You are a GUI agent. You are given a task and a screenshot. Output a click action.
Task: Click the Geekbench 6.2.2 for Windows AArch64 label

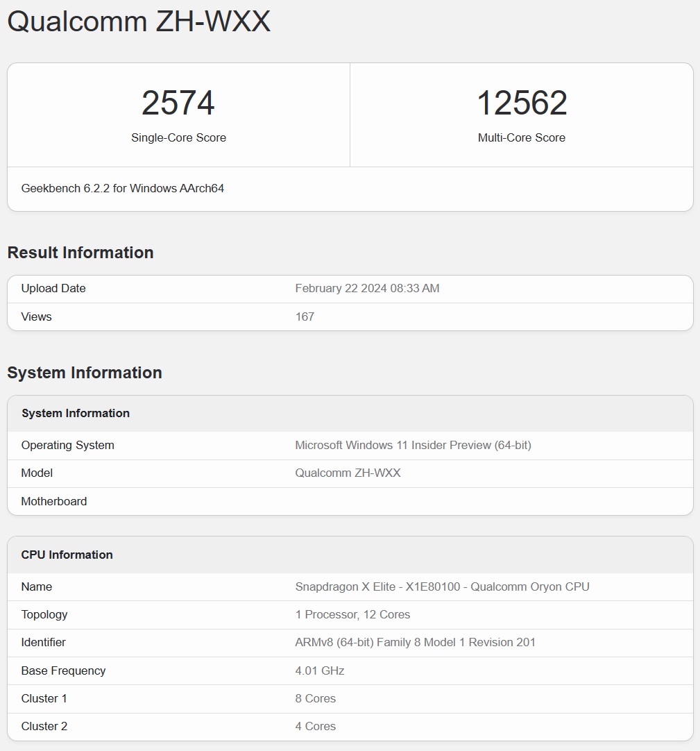click(x=121, y=188)
